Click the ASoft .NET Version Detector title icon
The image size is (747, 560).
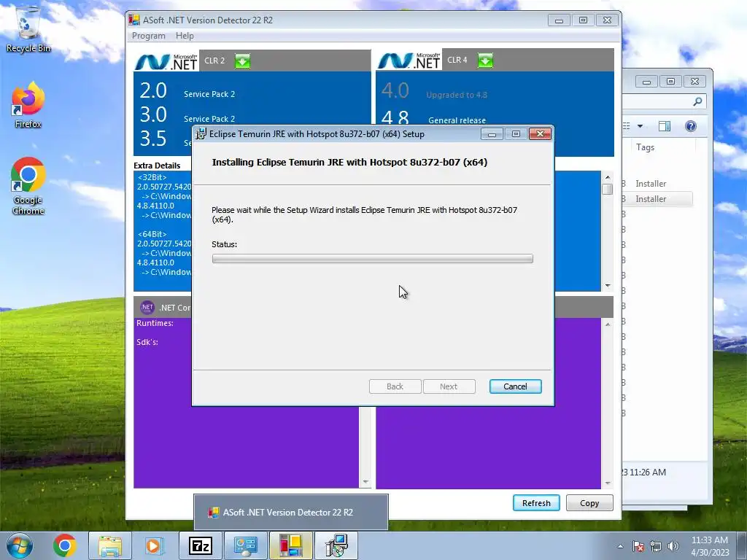(x=134, y=20)
